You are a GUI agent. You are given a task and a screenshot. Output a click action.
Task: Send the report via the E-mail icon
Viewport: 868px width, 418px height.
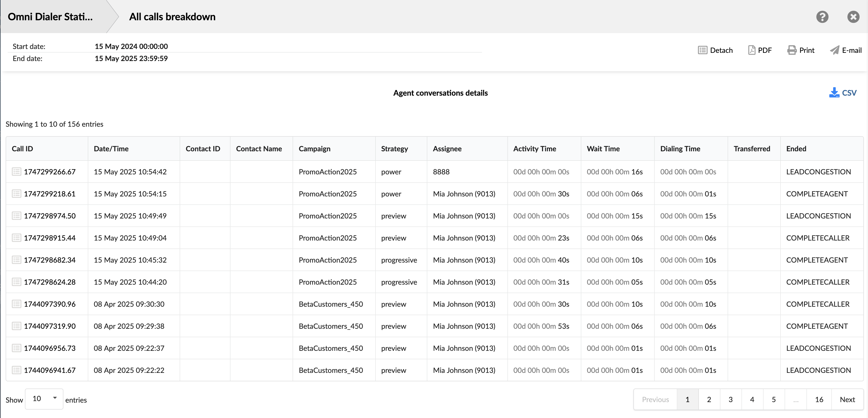tap(835, 50)
